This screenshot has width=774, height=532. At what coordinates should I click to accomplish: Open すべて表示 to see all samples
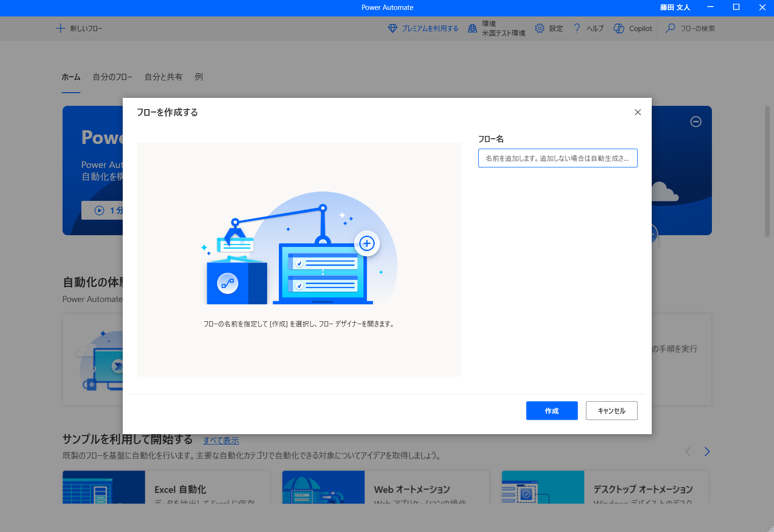point(221,440)
